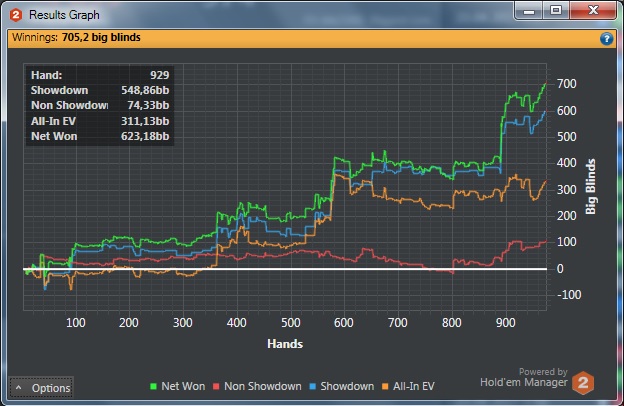Click the Hand 929 value in tooltip
The width and height of the screenshot is (624, 406).
coord(160,75)
